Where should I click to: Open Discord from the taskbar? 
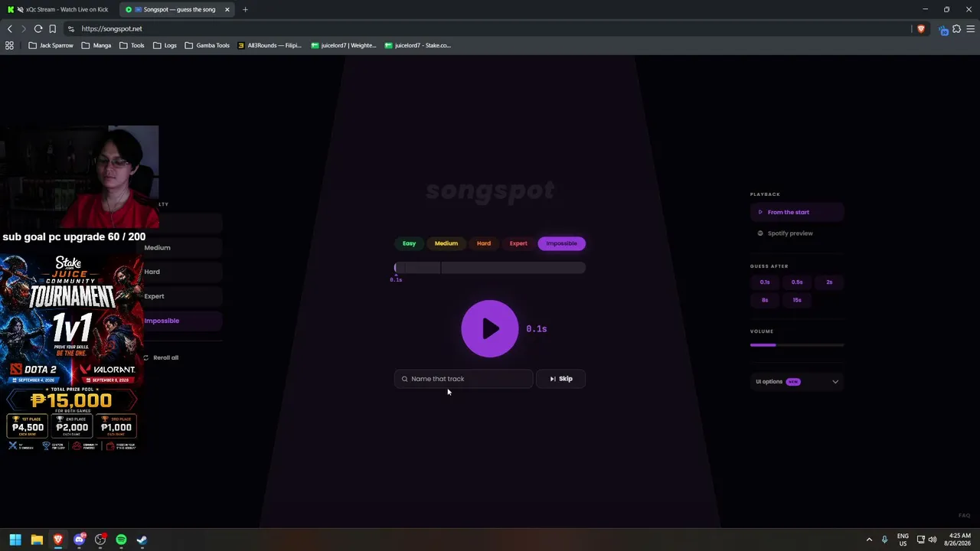(x=79, y=540)
